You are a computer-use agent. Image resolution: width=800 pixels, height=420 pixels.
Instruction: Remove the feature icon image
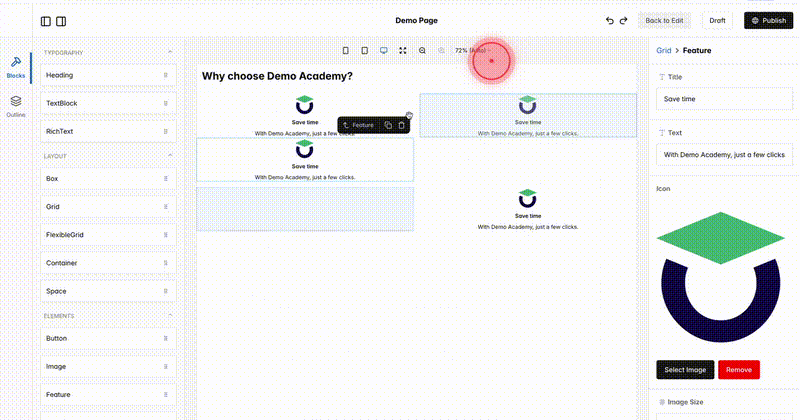coord(739,369)
